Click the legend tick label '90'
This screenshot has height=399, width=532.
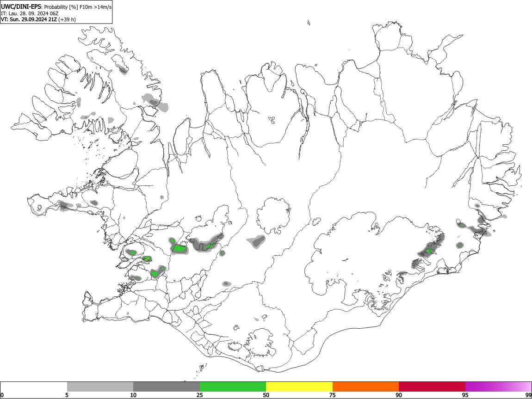pos(399,395)
